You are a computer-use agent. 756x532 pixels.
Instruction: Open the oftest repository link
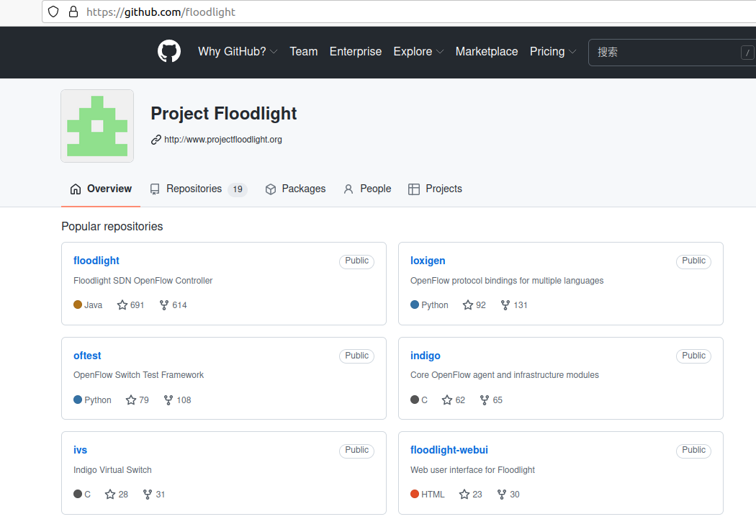coord(87,356)
